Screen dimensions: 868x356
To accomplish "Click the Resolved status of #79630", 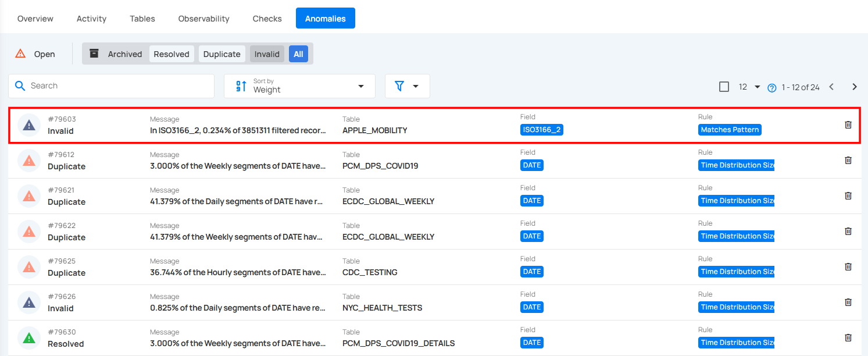I will pyautogui.click(x=66, y=344).
